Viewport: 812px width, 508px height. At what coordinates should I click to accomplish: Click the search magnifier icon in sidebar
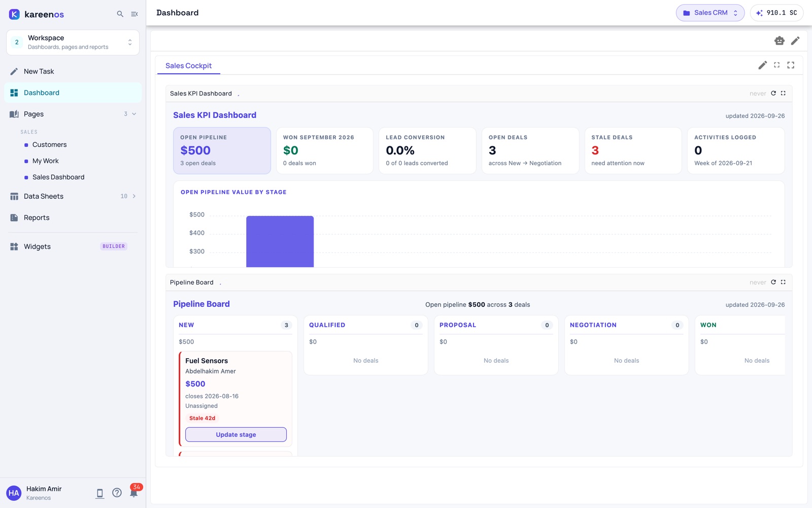[120, 14]
